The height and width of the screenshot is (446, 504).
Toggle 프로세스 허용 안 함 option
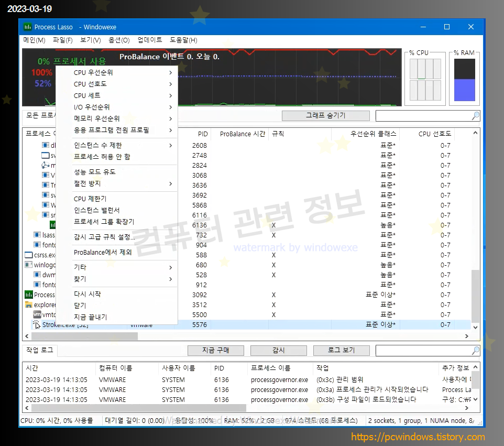117,157
